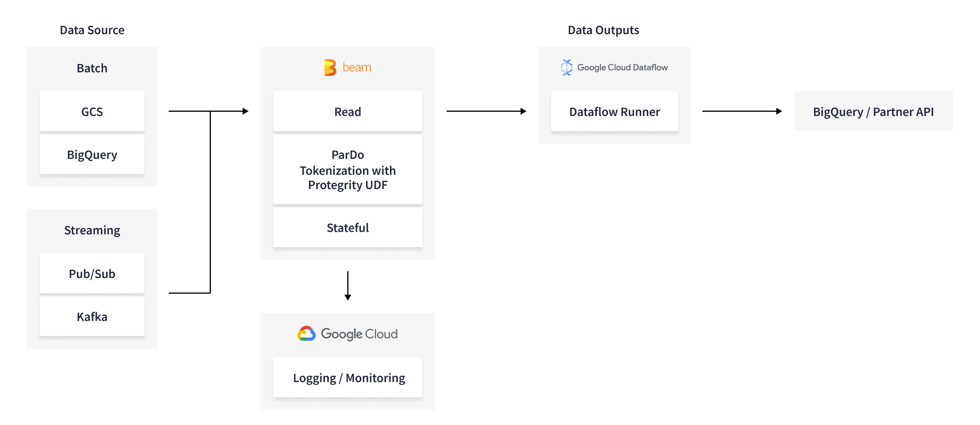Click the BigQuery / Partner API output box

coord(873,112)
